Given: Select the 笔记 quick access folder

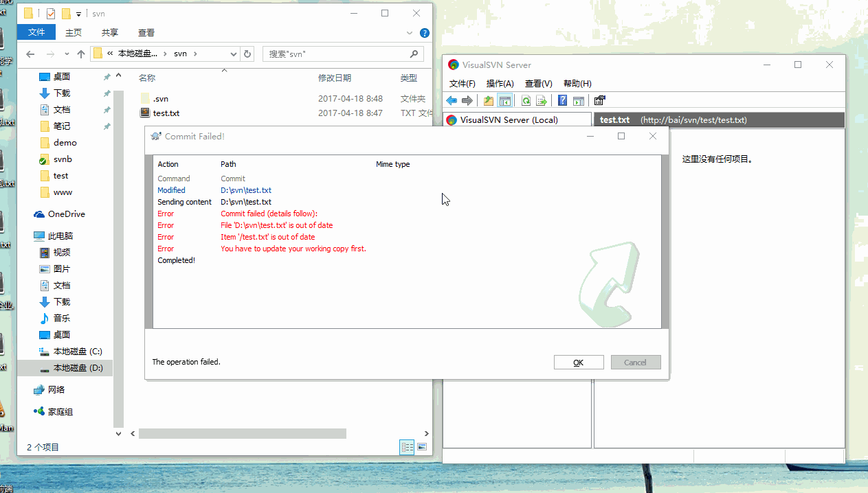Looking at the screenshot, I should pos(62,126).
